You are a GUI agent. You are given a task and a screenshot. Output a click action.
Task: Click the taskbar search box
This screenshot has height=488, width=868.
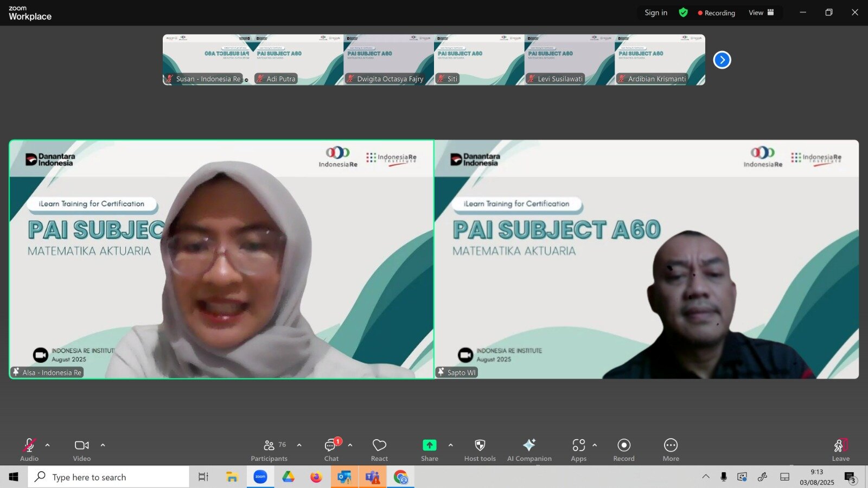(x=108, y=477)
